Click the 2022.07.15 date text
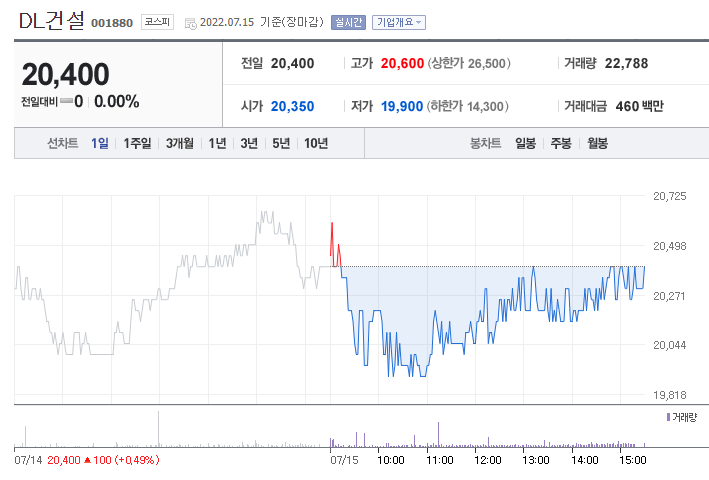 [x=227, y=22]
